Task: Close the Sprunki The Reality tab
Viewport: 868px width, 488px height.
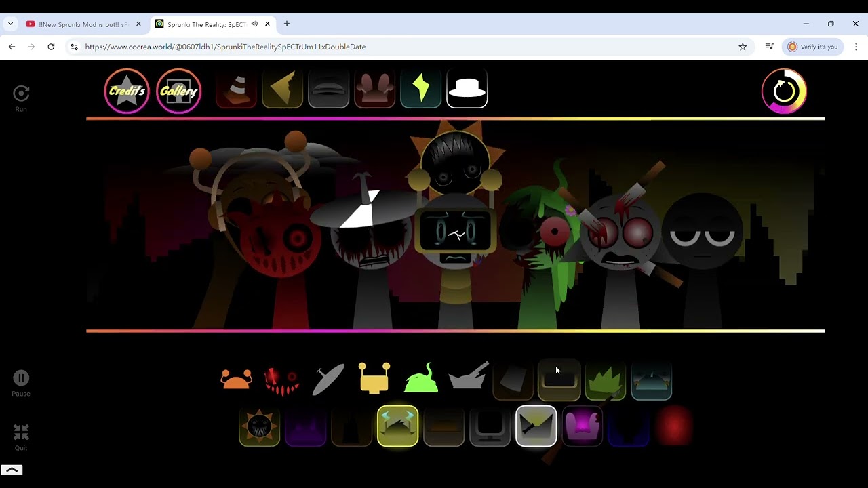Action: [x=267, y=24]
